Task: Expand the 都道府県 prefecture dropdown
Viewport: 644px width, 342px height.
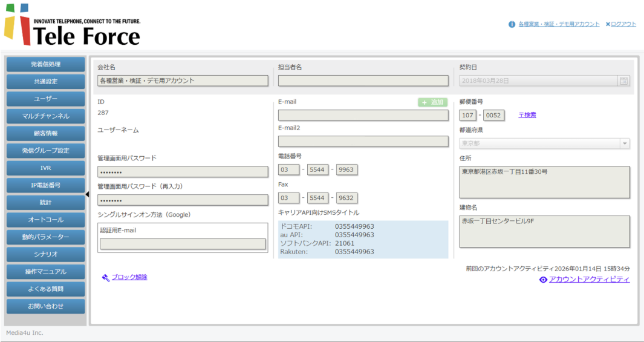Action: [x=624, y=143]
